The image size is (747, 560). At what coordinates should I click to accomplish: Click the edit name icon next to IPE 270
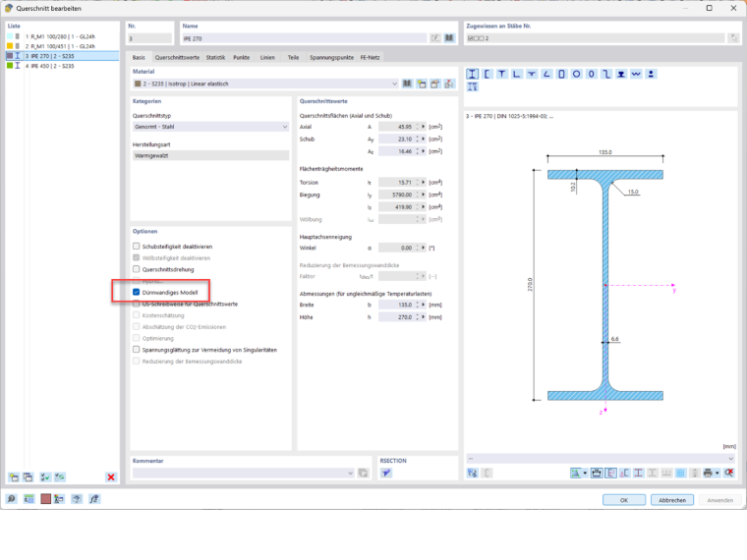(x=435, y=38)
